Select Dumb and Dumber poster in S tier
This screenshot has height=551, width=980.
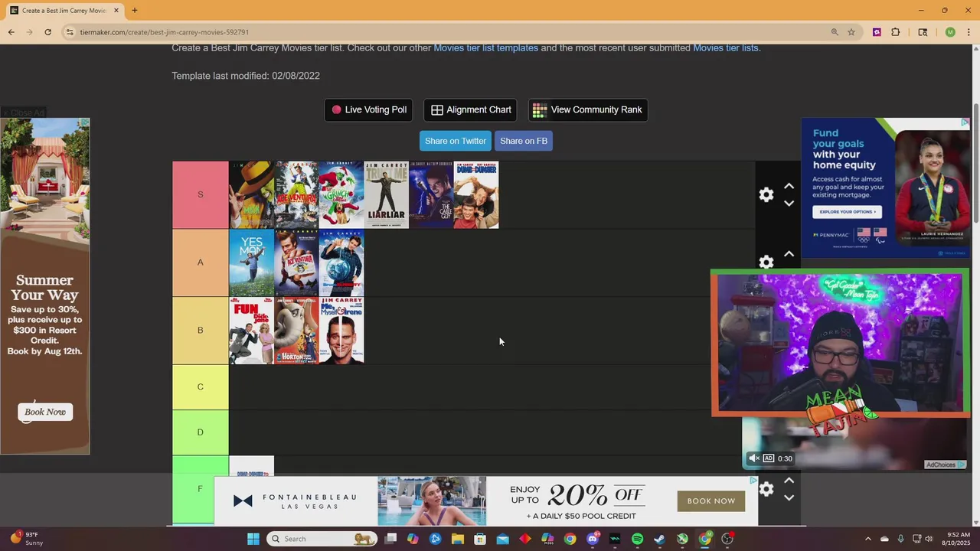click(476, 194)
